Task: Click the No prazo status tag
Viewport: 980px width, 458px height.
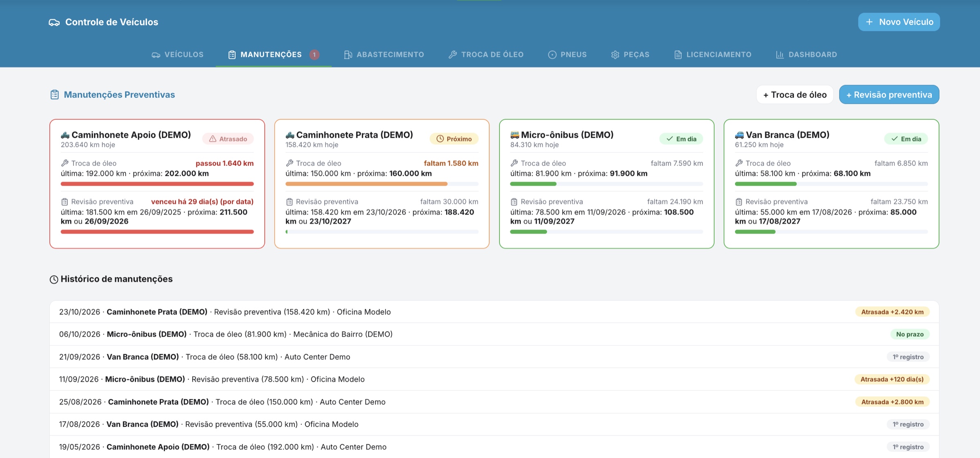Action: (910, 335)
